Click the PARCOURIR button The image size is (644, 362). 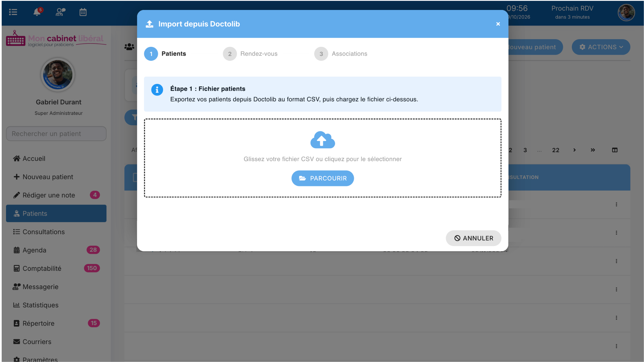pos(323,178)
